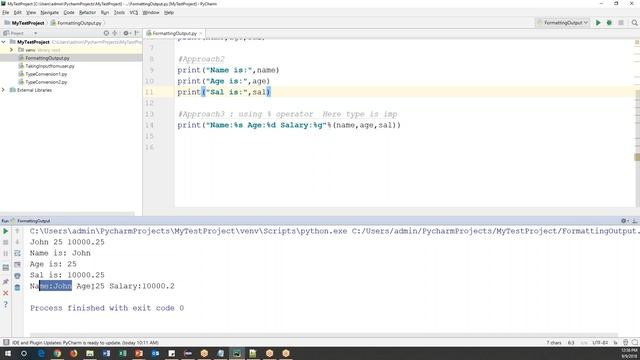Click the Run panel stop square icon

6,242
